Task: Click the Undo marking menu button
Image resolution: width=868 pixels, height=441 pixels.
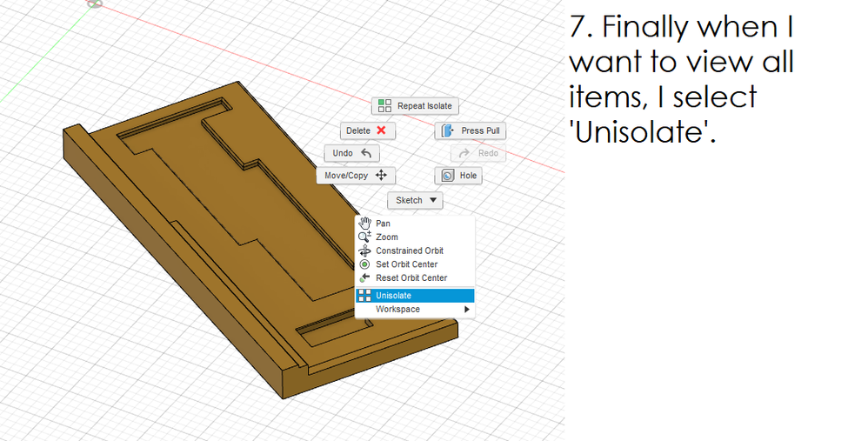Action: point(352,153)
